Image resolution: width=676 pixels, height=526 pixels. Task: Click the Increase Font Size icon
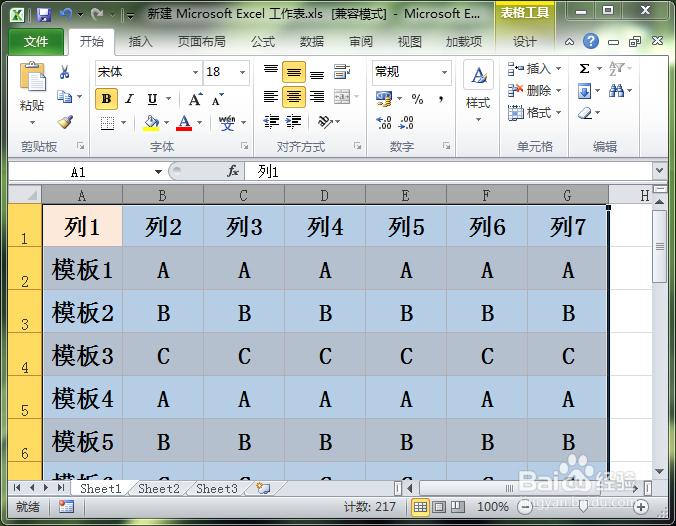click(x=196, y=100)
